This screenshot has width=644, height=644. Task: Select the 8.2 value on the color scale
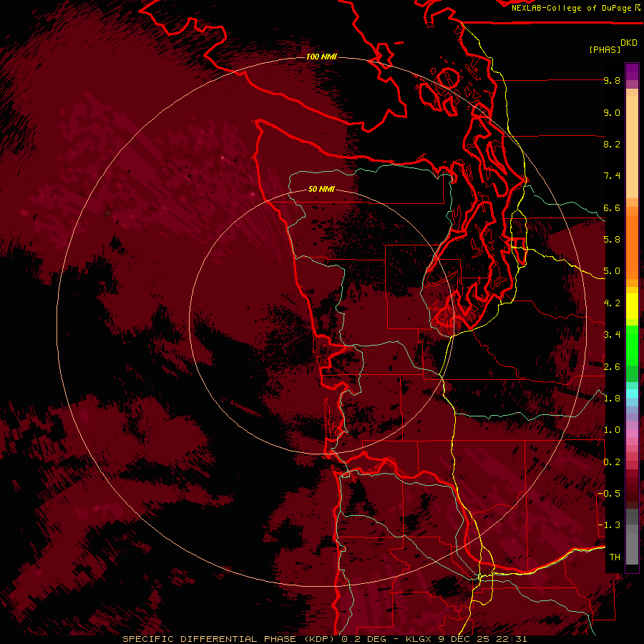(x=612, y=144)
